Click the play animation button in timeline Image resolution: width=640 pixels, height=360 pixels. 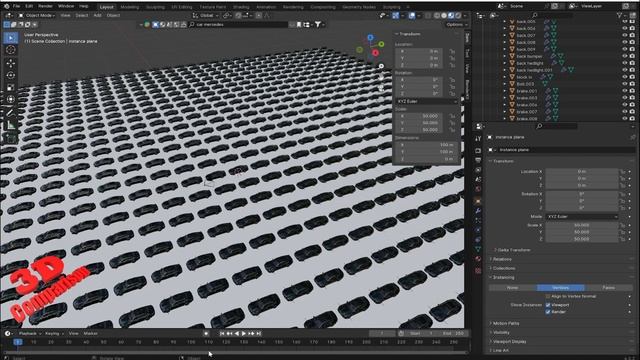tap(244, 333)
